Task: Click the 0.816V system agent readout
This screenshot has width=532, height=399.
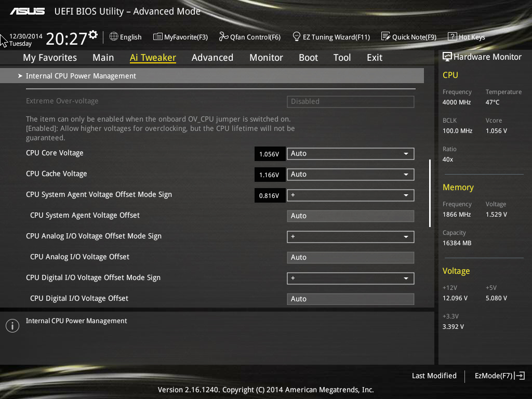Action: [x=270, y=195]
